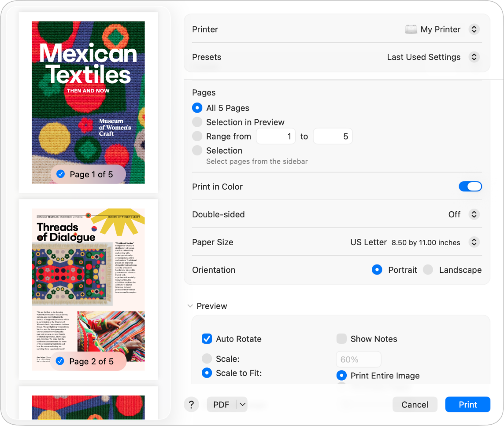The height and width of the screenshot is (426, 504).
Task: Click the range start field showing 1
Action: tap(276, 136)
